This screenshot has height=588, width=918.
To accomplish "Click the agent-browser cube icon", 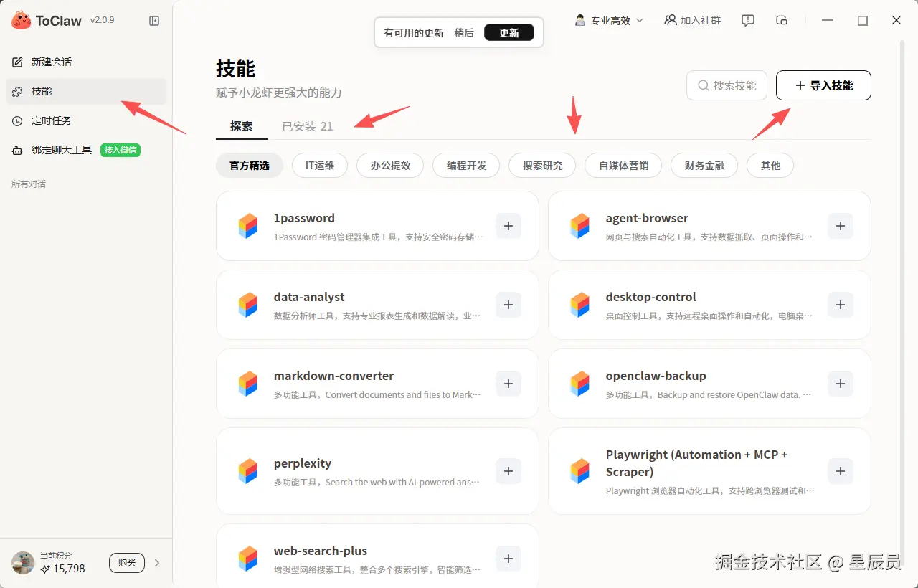I will (x=579, y=226).
